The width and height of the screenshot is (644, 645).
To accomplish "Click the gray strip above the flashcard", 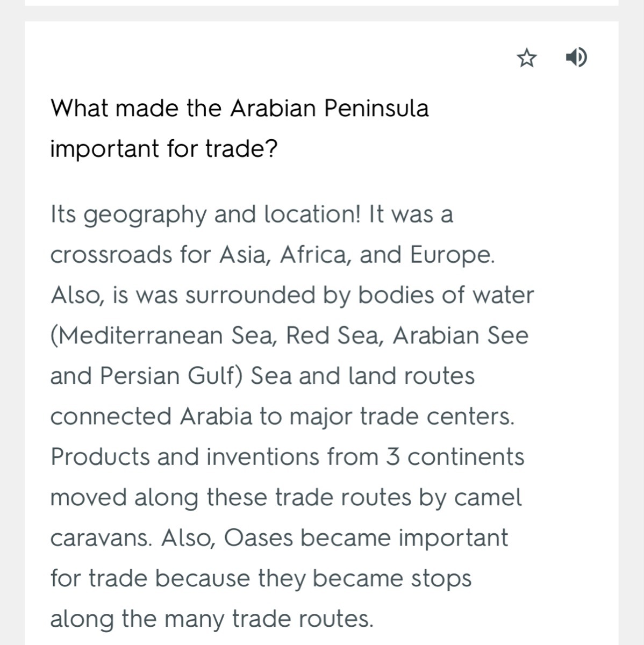I will click(x=321, y=13).
